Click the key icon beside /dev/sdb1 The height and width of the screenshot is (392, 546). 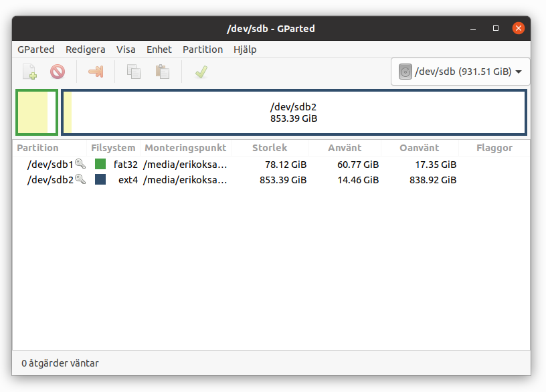coord(80,164)
